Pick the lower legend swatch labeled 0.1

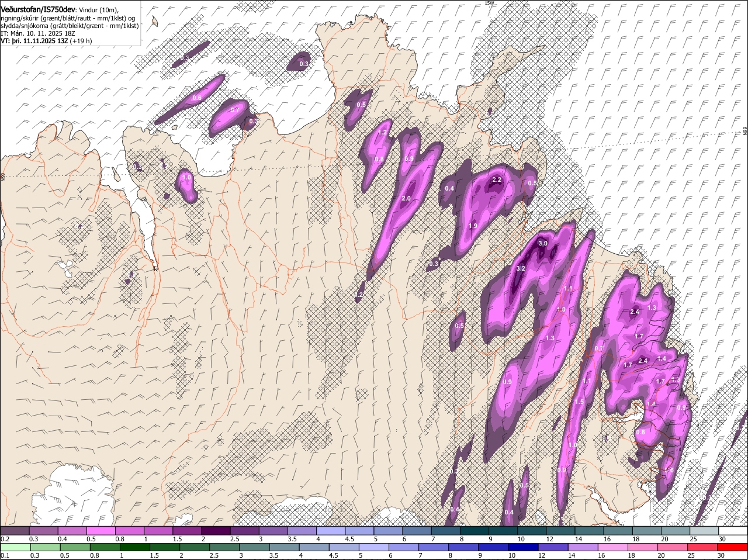[15, 547]
